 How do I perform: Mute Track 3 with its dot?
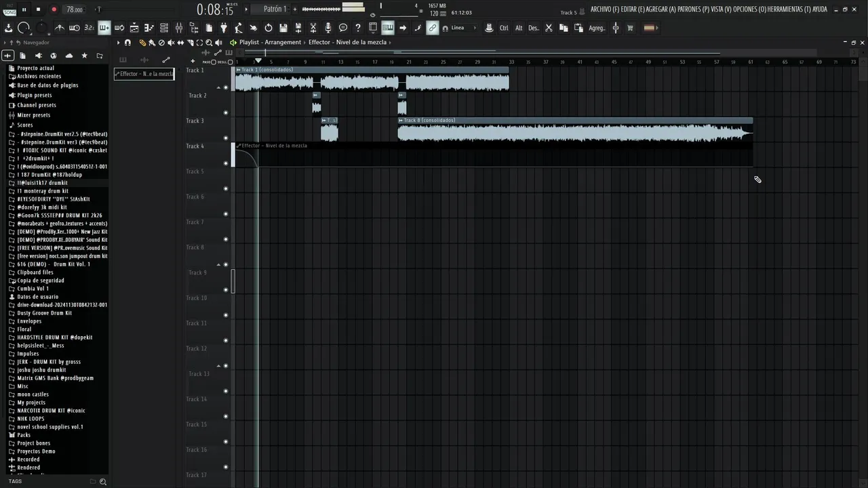coord(226,138)
